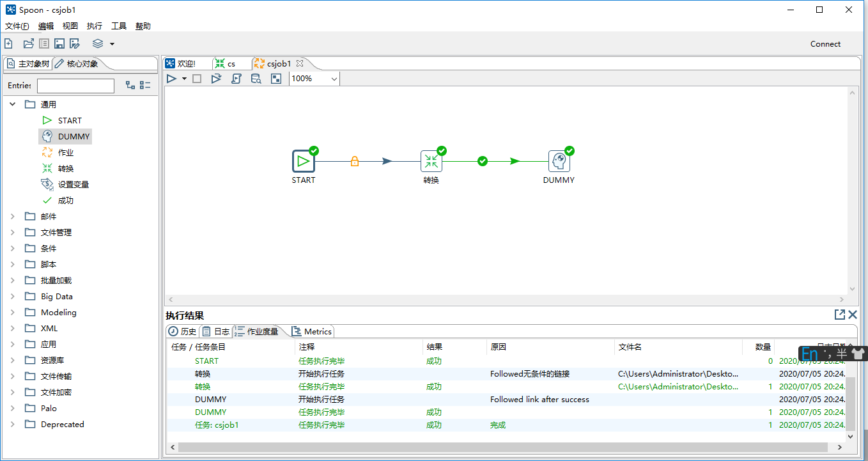Collapse the 通用 folder
This screenshot has height=461, width=868.
tap(12, 104)
